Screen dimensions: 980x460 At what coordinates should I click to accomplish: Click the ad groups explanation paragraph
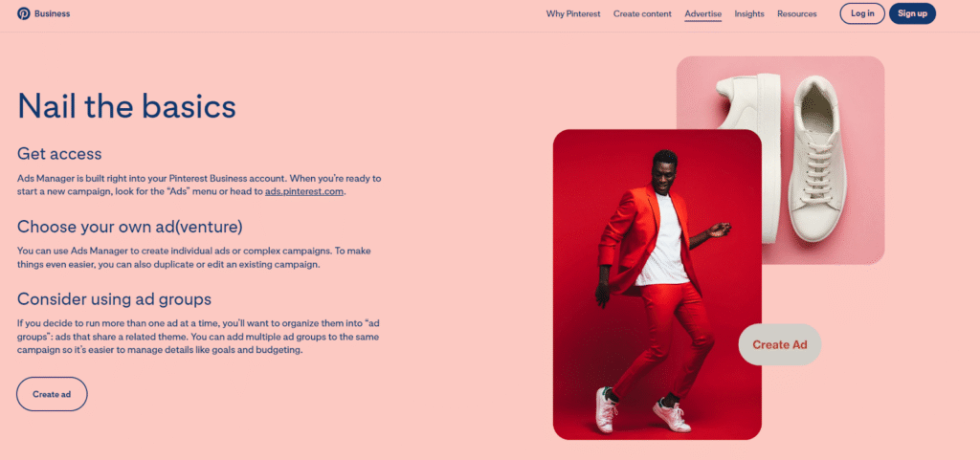click(x=199, y=337)
